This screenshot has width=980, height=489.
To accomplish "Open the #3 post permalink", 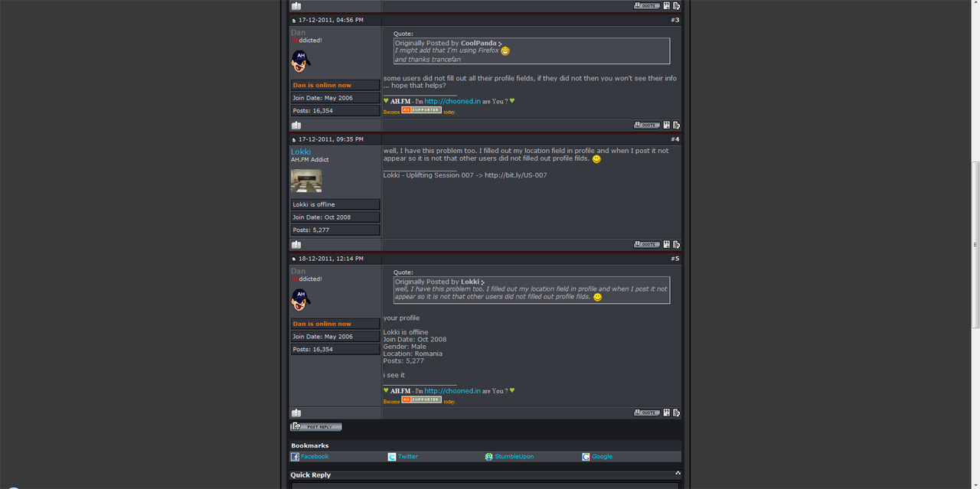I will (x=676, y=20).
